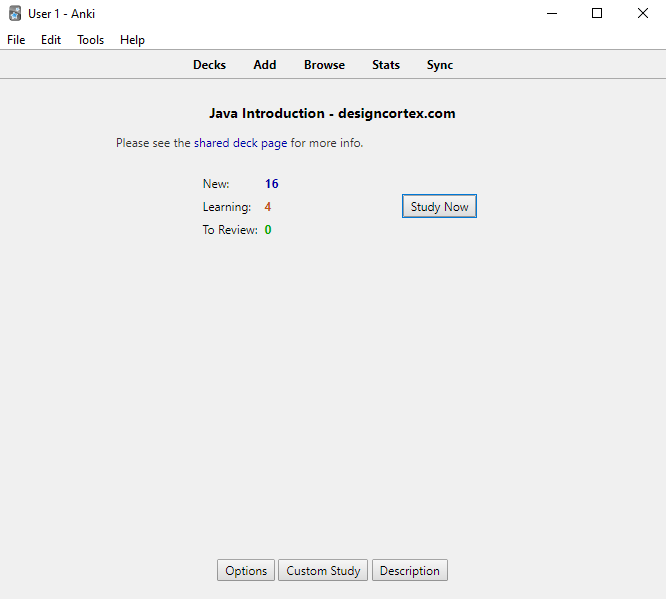Open the Tools menu
Viewport: 666px width, 599px height.
(90, 40)
